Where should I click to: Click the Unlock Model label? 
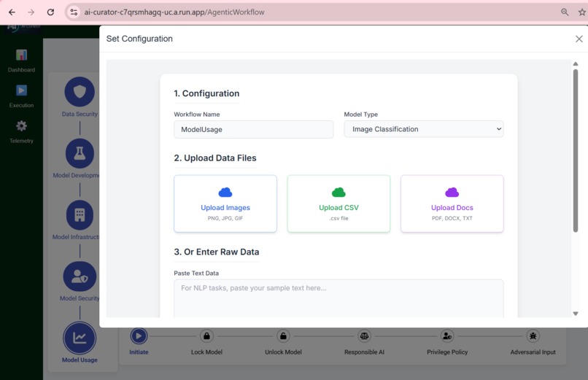tap(283, 352)
